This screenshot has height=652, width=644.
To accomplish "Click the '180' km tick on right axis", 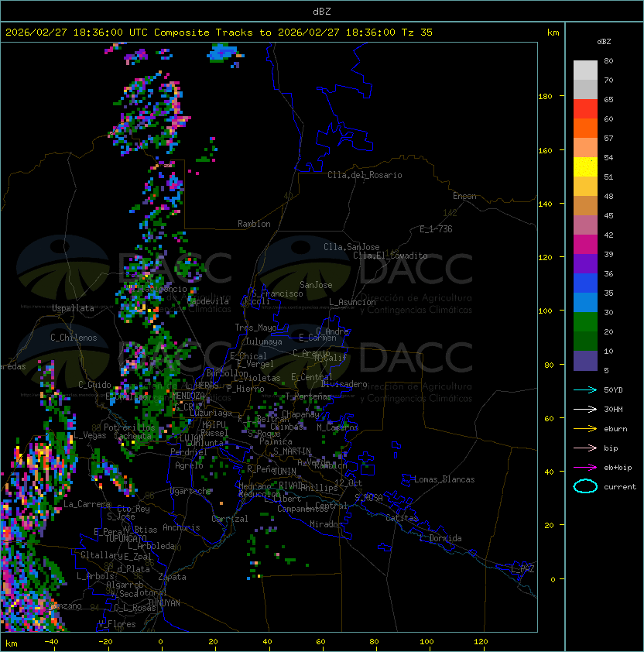I will 545,96.
